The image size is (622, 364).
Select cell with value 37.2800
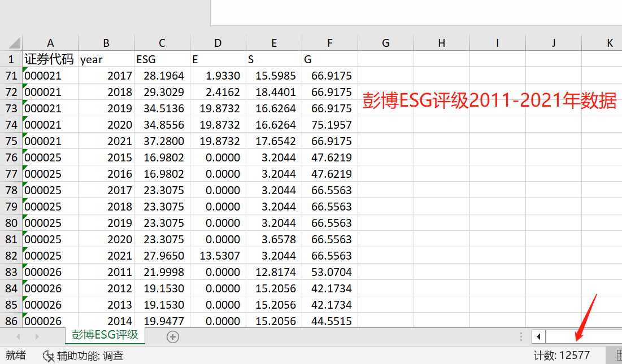coord(162,141)
